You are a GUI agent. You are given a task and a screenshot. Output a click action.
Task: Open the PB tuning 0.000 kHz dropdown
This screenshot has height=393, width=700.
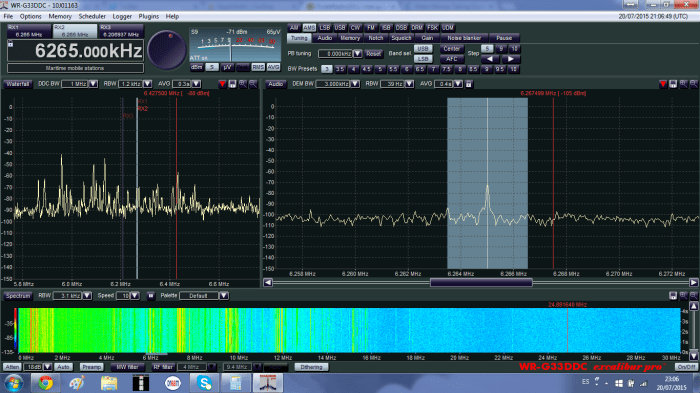[x=358, y=54]
